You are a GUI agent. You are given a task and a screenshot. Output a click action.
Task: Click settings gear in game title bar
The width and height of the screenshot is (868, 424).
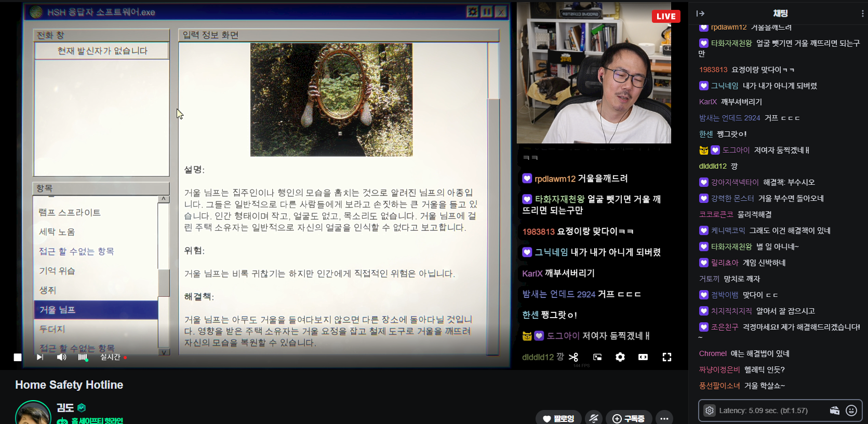pos(472,12)
